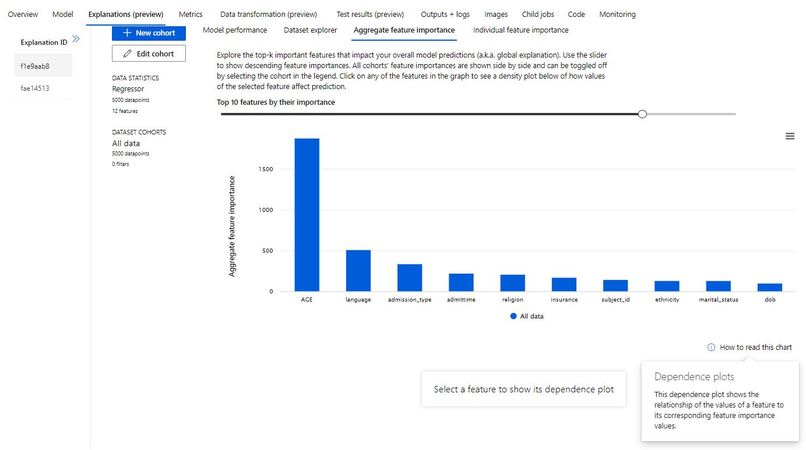Toggle the All data legend marker

coord(513,316)
